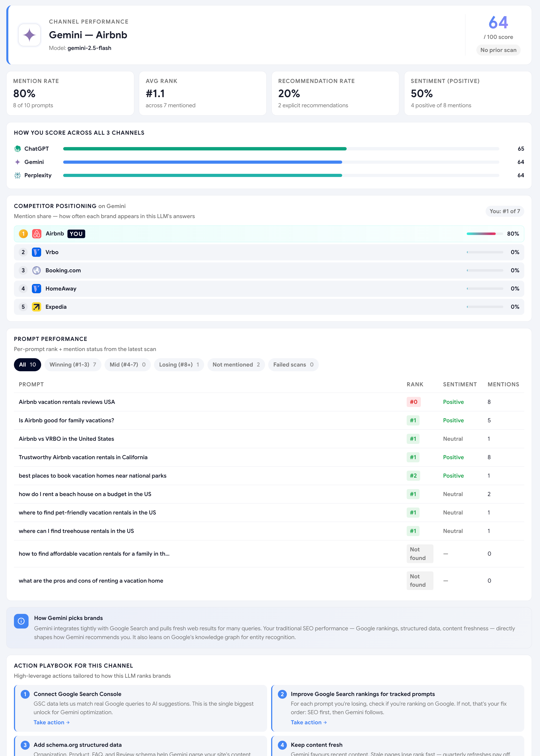Click the red #0 rank badge
This screenshot has height=756, width=540.
tap(414, 402)
